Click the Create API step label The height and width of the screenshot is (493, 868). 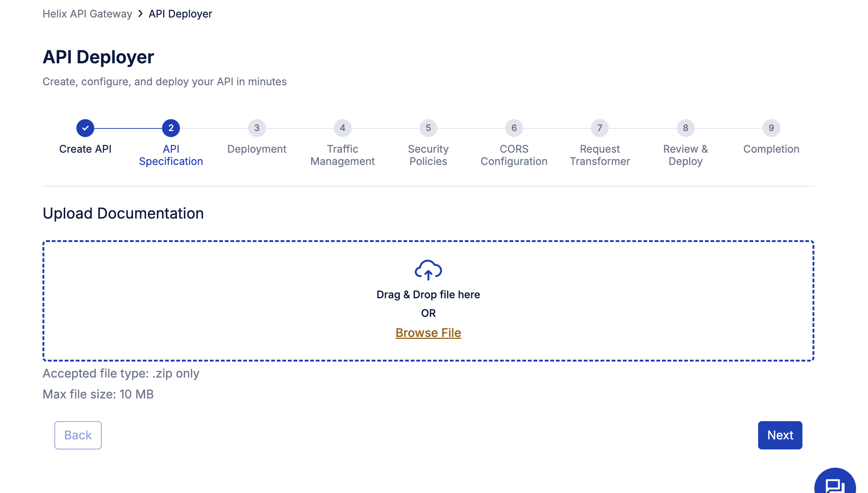tap(85, 149)
